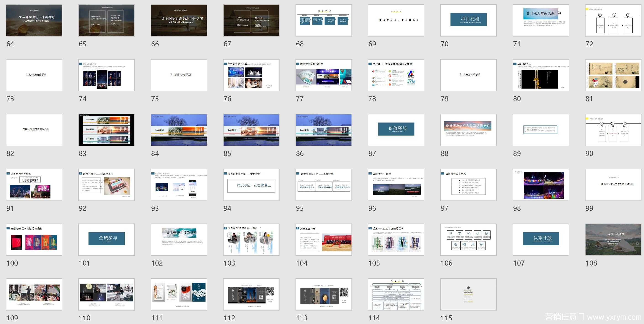Pick slide 99 thumbnail
Viewport: 644px width, 324px height.
point(613,185)
